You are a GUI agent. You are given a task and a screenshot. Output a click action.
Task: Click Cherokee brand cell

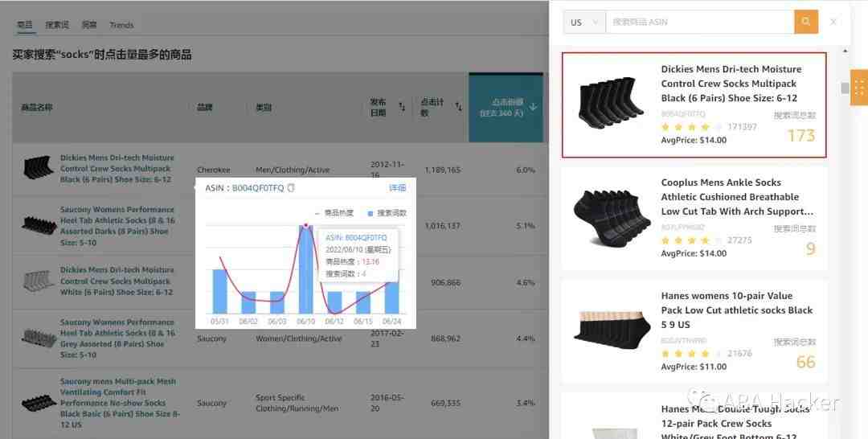(213, 170)
